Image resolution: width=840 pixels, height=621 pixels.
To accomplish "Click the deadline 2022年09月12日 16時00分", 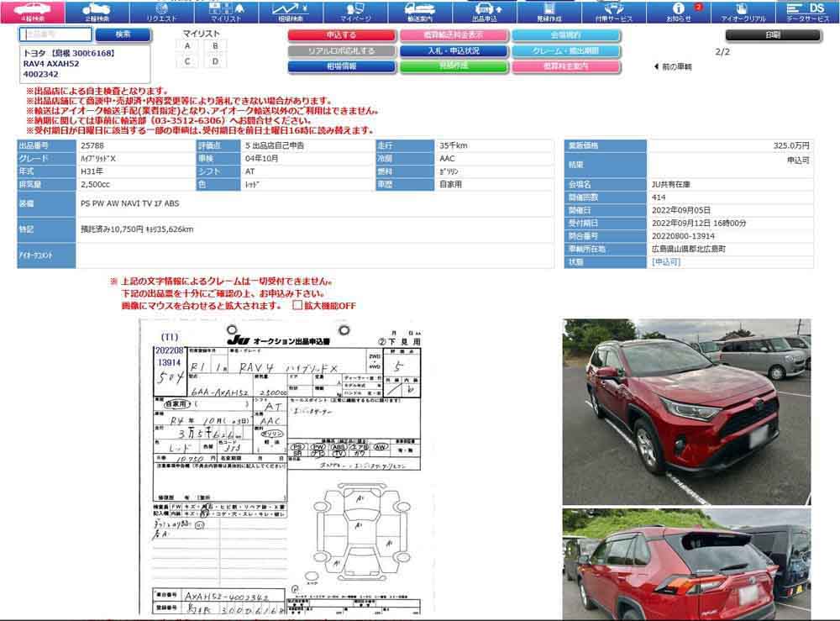I will 699,223.
